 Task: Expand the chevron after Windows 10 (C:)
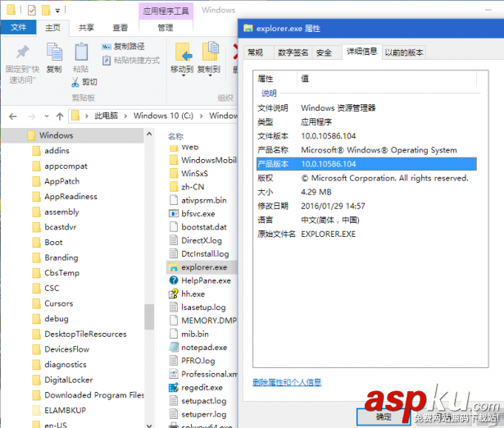[202, 116]
